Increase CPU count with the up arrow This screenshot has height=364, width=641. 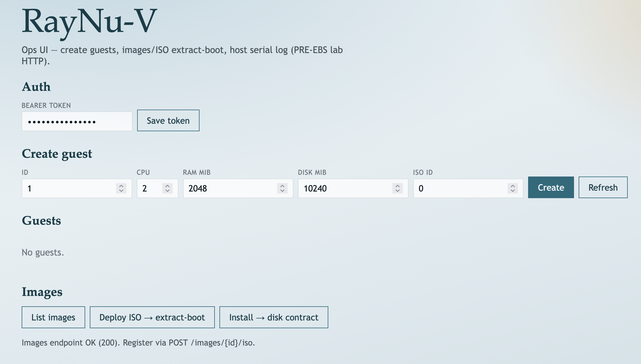167,186
